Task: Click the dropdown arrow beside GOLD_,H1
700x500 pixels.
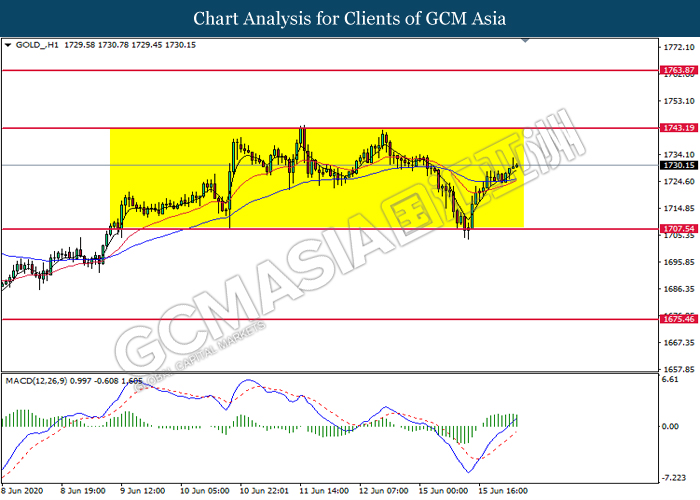Action: (8, 45)
